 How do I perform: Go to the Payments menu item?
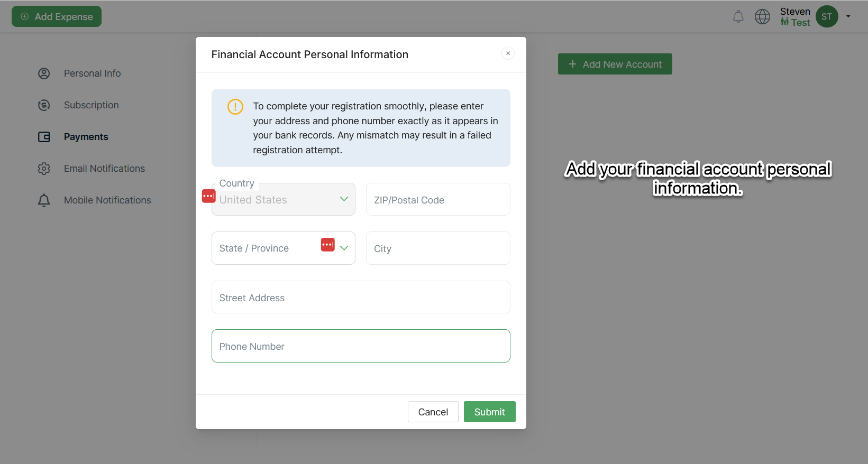pos(86,137)
